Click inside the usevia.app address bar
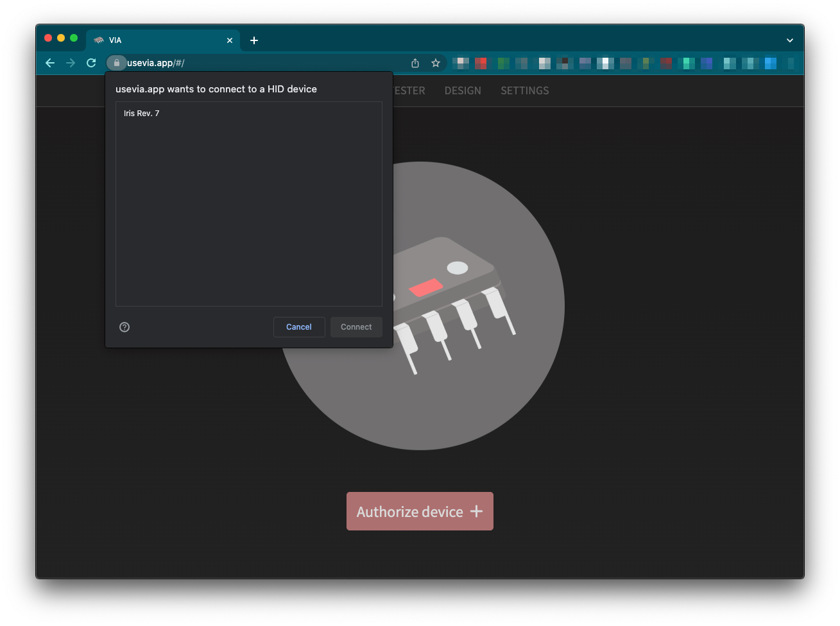 [x=193, y=63]
